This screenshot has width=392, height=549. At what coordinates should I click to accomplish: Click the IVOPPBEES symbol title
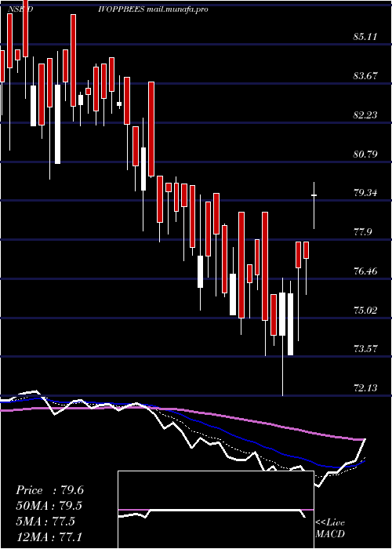pos(122,9)
